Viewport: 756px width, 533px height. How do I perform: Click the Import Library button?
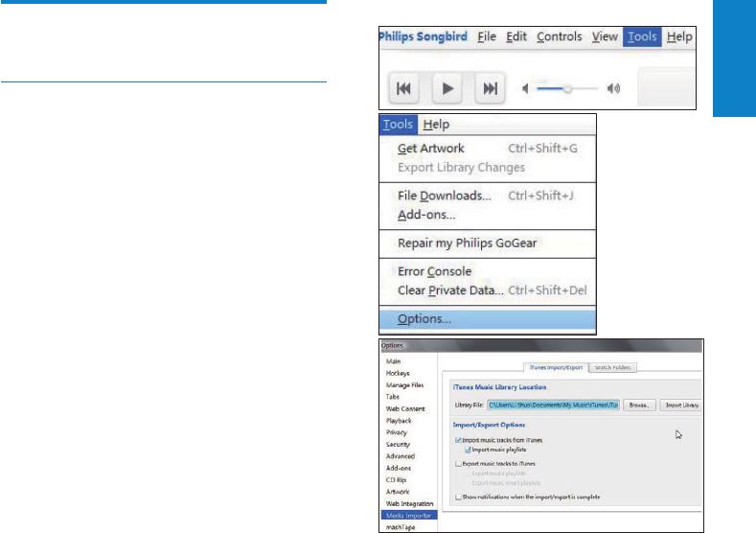pos(682,406)
